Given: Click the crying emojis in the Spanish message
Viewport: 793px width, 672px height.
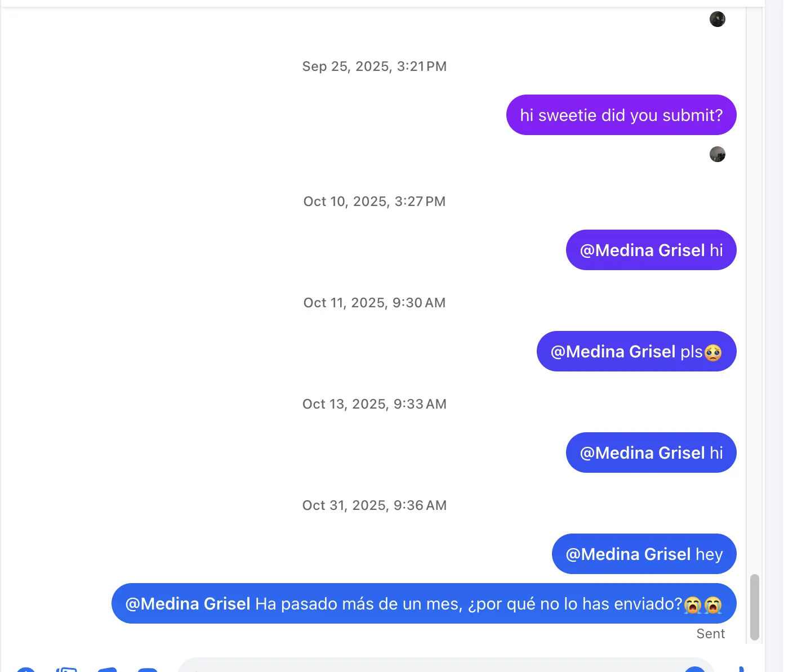Looking at the screenshot, I should (x=703, y=604).
